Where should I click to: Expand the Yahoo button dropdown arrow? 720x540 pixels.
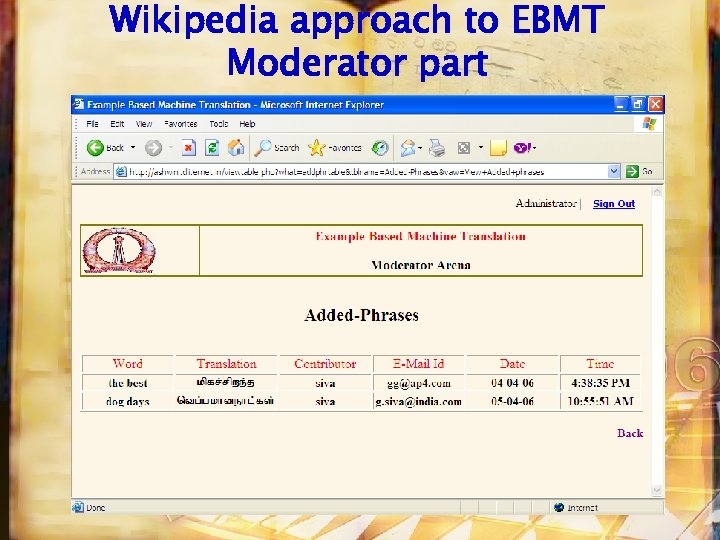[534, 148]
